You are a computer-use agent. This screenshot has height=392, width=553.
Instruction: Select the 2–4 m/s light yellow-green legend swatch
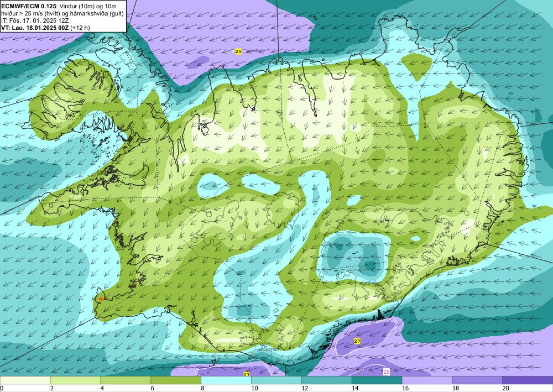tap(75, 380)
